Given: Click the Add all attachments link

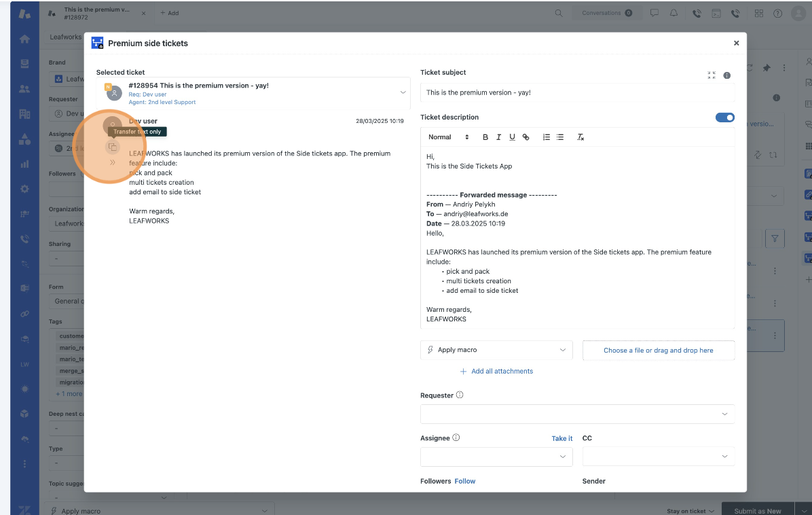Looking at the screenshot, I should point(496,372).
